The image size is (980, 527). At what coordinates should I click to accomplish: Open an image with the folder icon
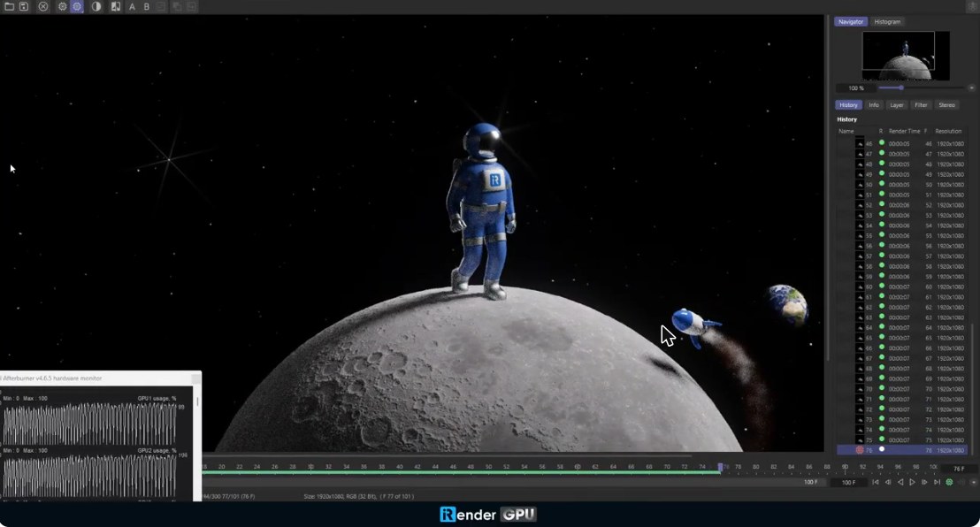click(x=9, y=6)
